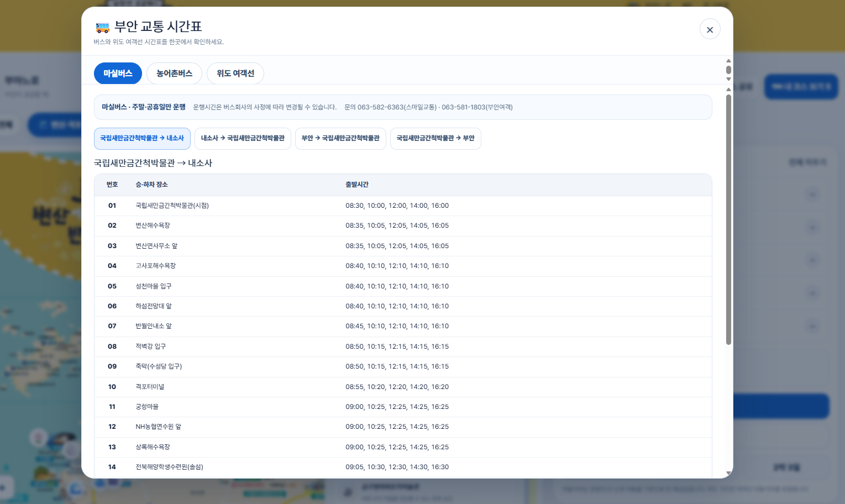
Task: Open the 위도 여객선 tab
Action: (235, 73)
